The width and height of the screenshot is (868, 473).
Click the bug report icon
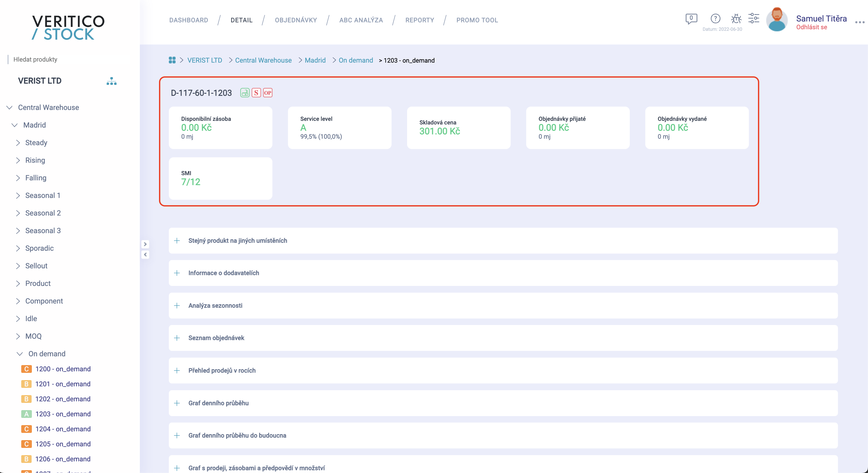[x=736, y=19]
